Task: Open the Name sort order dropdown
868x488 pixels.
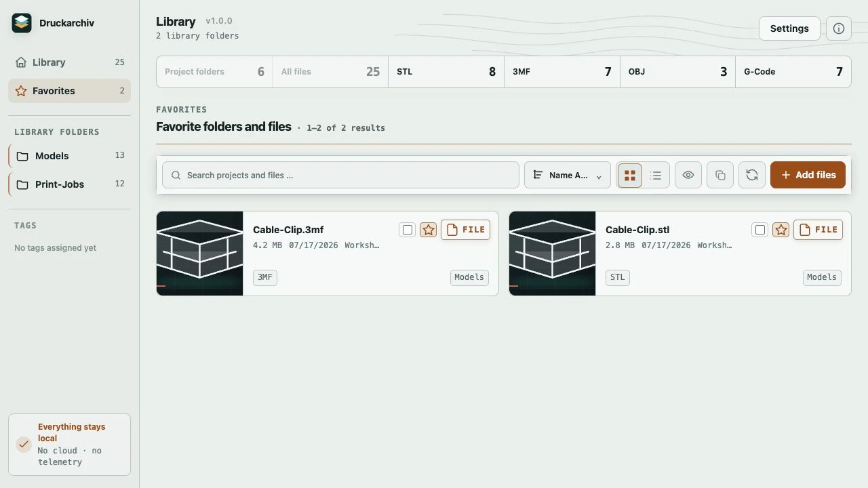Action: (x=568, y=175)
